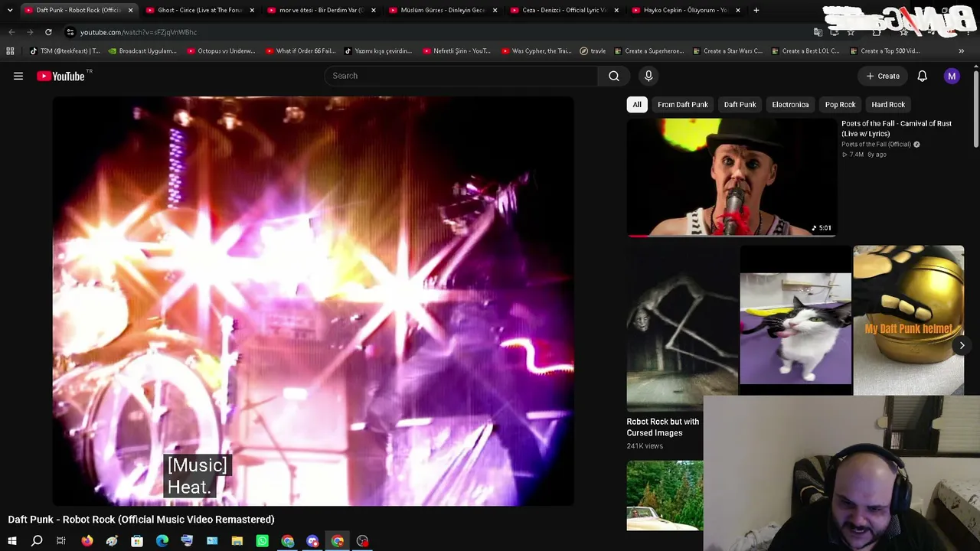The image size is (980, 551).
Task: Show next items in shorts carousel
Action: coord(962,345)
